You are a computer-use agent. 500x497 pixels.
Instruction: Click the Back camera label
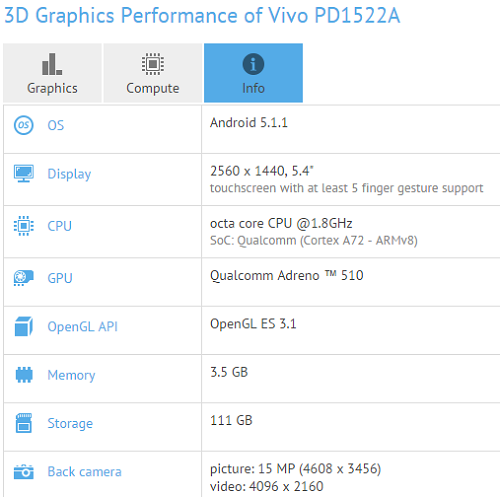point(84,472)
